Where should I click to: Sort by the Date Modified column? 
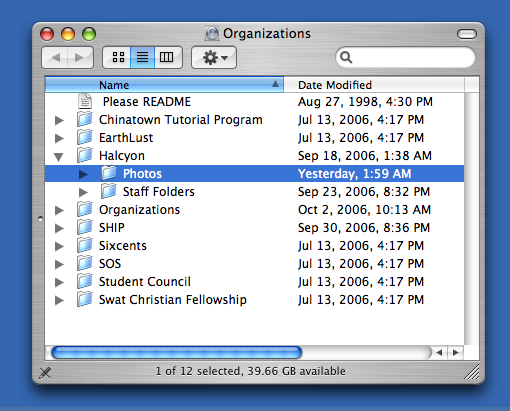pos(374,85)
